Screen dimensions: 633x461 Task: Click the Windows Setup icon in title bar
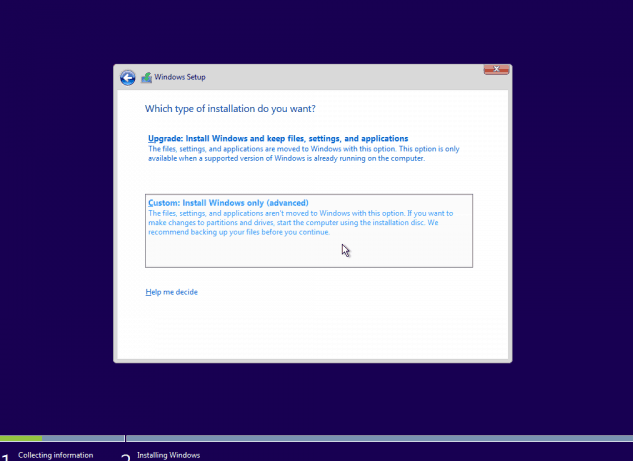pos(147,78)
